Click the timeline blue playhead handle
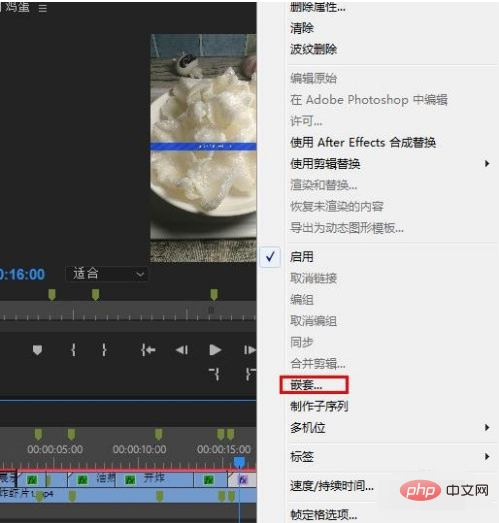This screenshot has width=499, height=523. [239, 462]
